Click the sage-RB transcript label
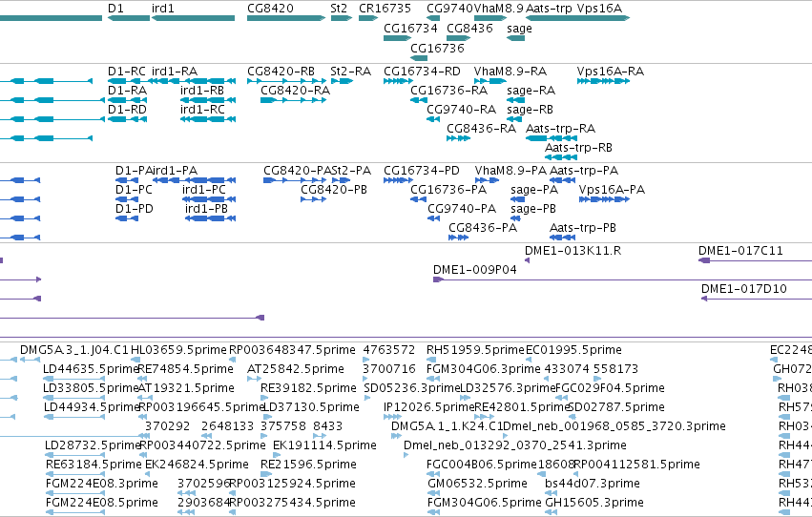This screenshot has width=812, height=517. pyautogui.click(x=530, y=110)
